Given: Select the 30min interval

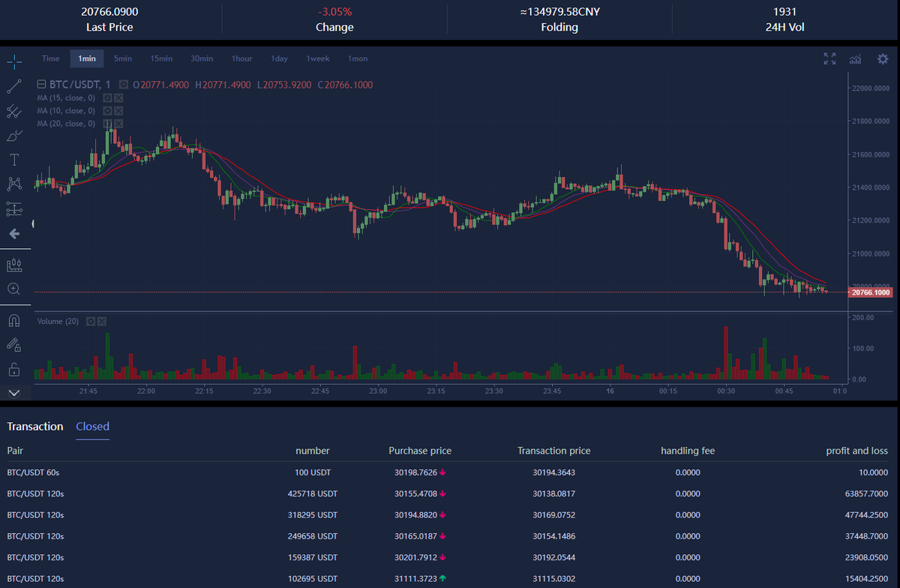Looking at the screenshot, I should [x=202, y=58].
